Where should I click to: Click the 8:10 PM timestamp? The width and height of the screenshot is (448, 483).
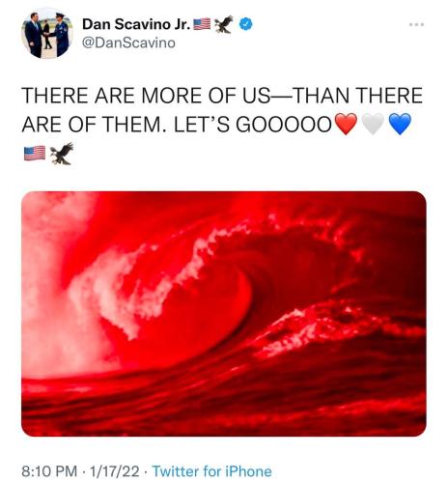49,471
